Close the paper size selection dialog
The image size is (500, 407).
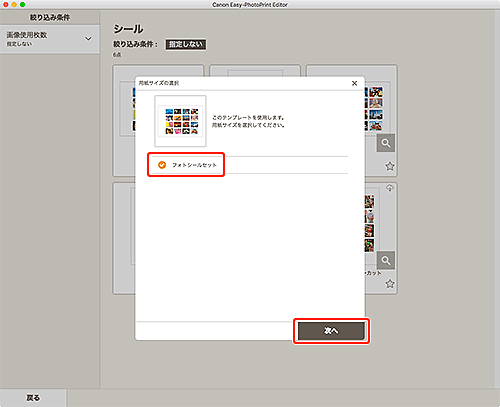coord(354,83)
